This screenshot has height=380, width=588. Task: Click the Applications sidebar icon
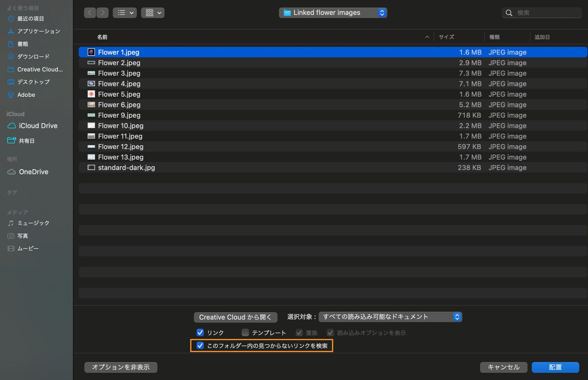tap(11, 31)
